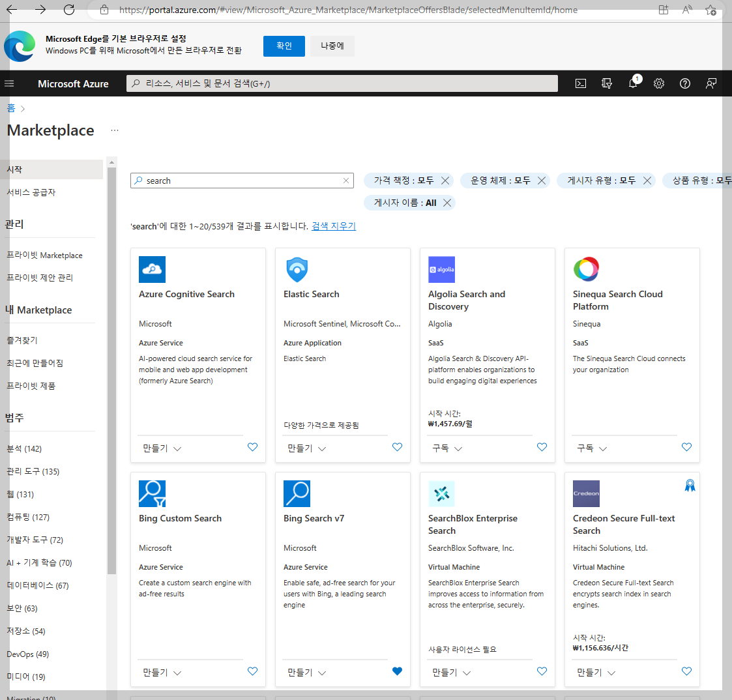Viewport: 732px width, 700px height.
Task: Favorite Bing Custom Search with heart
Action: coord(252,671)
